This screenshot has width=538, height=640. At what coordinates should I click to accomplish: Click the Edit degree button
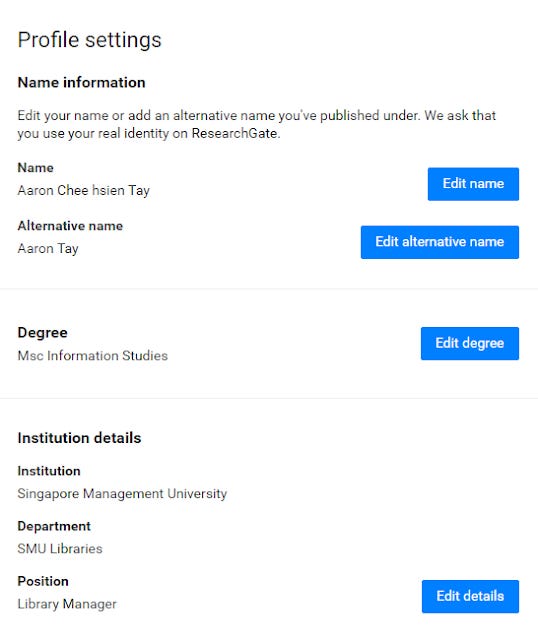(x=470, y=343)
